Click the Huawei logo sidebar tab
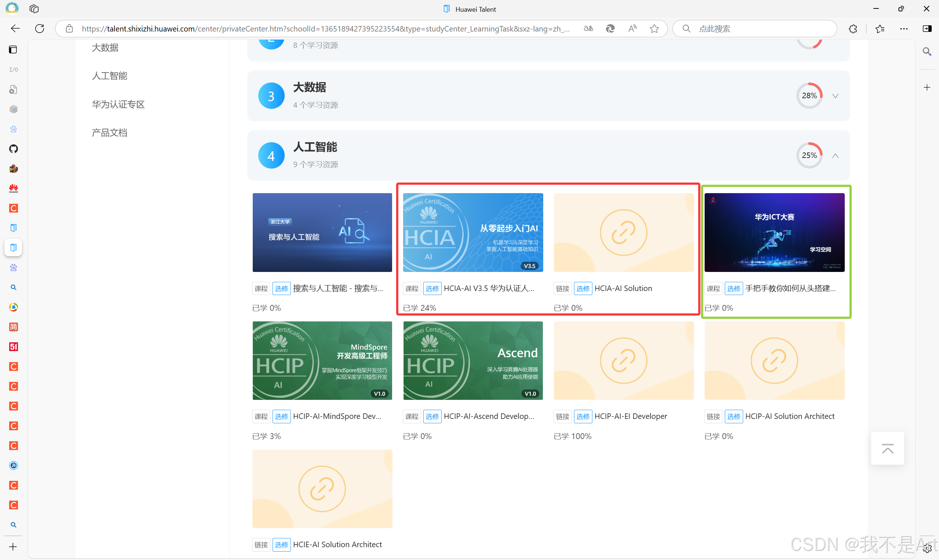Viewport: 939px width, 560px height. coord(14,188)
